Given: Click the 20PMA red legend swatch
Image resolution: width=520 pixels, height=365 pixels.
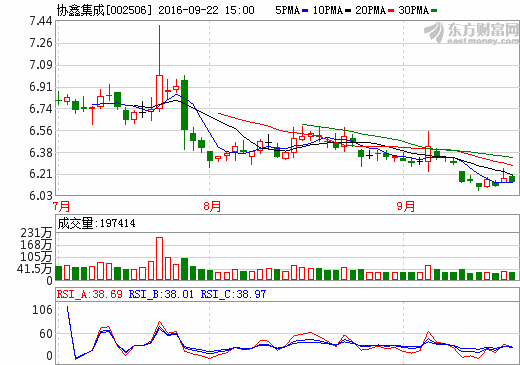Looking at the screenshot, I should pos(391,11).
